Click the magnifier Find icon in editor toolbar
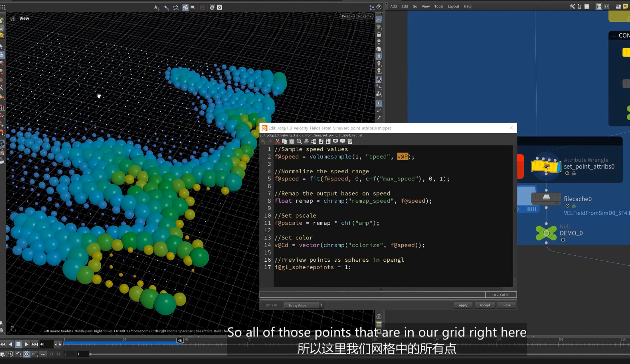Viewport: 630px width, 364px height. point(299,141)
